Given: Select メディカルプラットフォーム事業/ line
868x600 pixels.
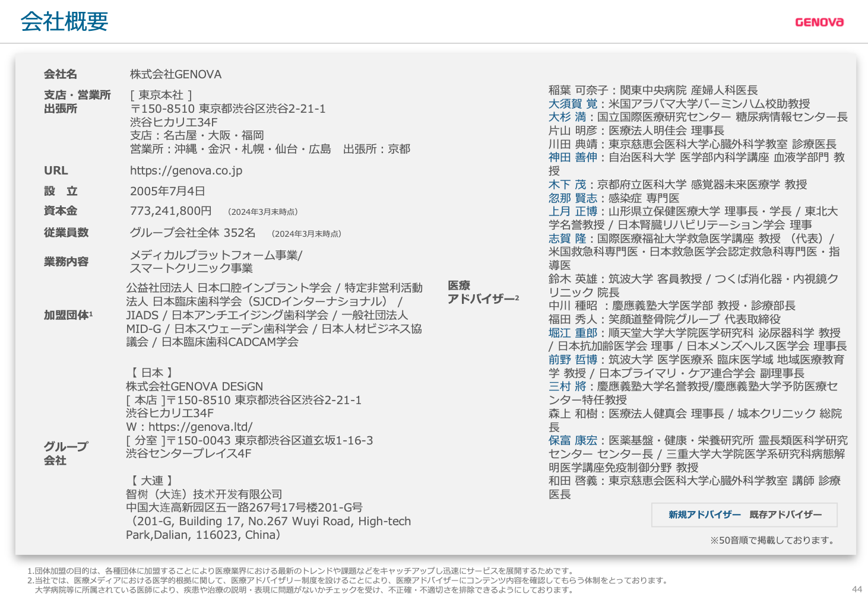Looking at the screenshot, I should click(216, 255).
